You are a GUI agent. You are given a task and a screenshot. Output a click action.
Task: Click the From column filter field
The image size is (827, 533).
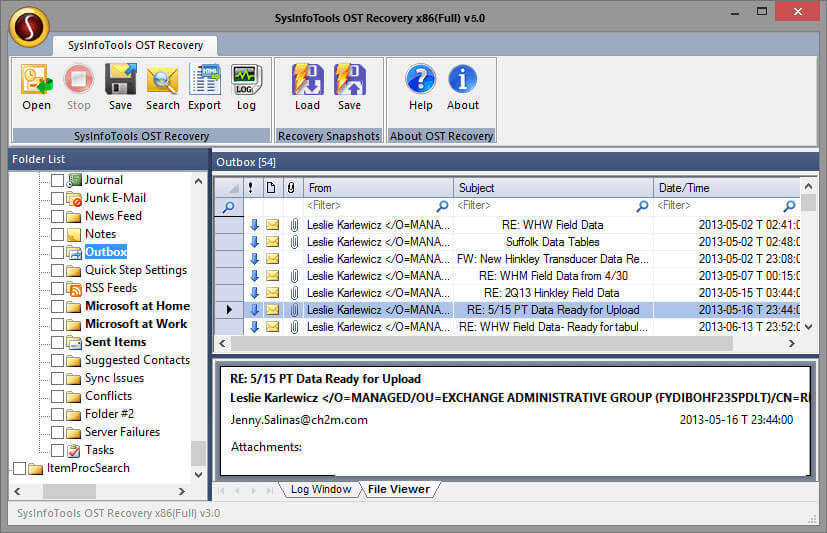[x=370, y=206]
